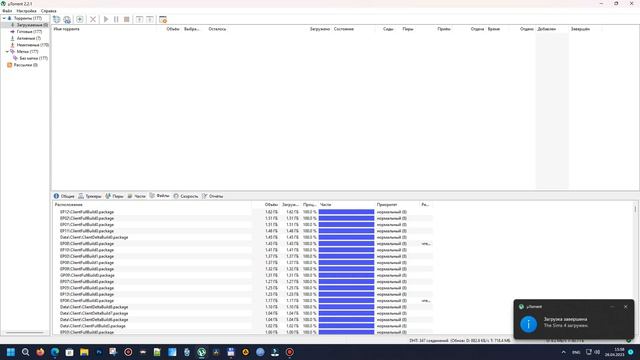Sort files by Приоритет column header

tap(387, 204)
